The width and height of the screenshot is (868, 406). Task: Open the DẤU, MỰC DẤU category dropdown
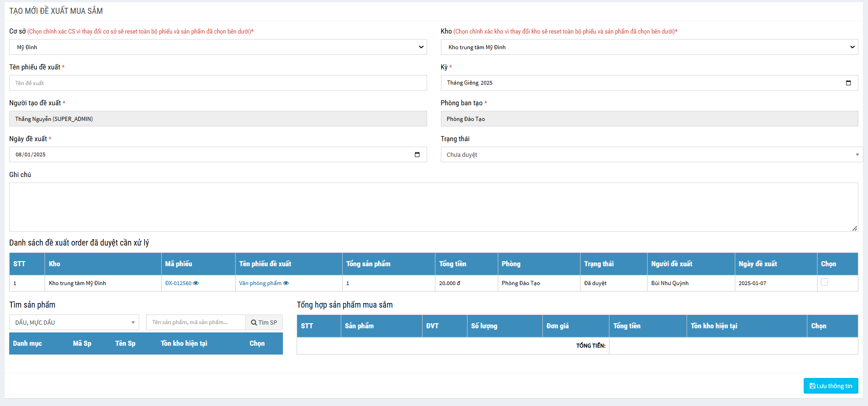click(x=74, y=322)
